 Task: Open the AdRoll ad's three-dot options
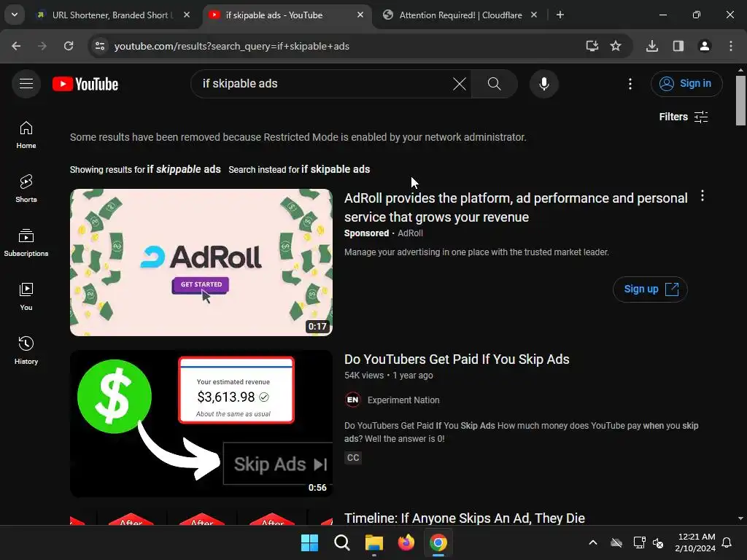(x=703, y=195)
